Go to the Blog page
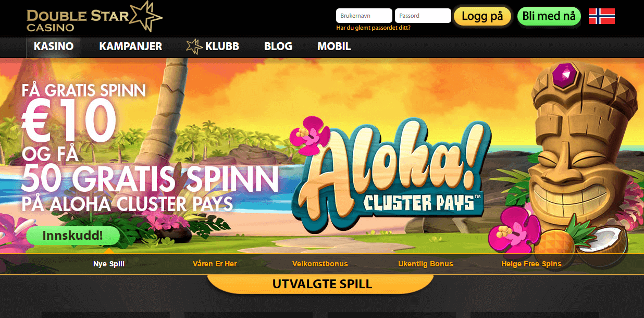 click(278, 46)
